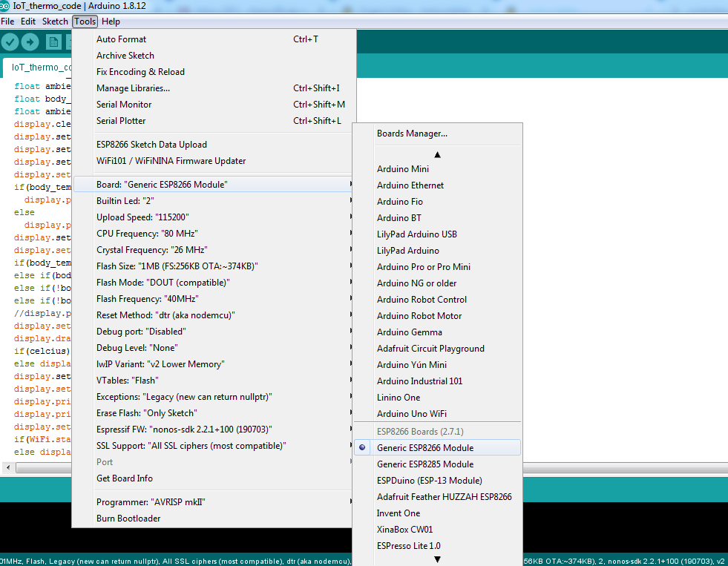Expand the Reset Method submenu
This screenshot has width=728, height=566.
pos(214,315)
